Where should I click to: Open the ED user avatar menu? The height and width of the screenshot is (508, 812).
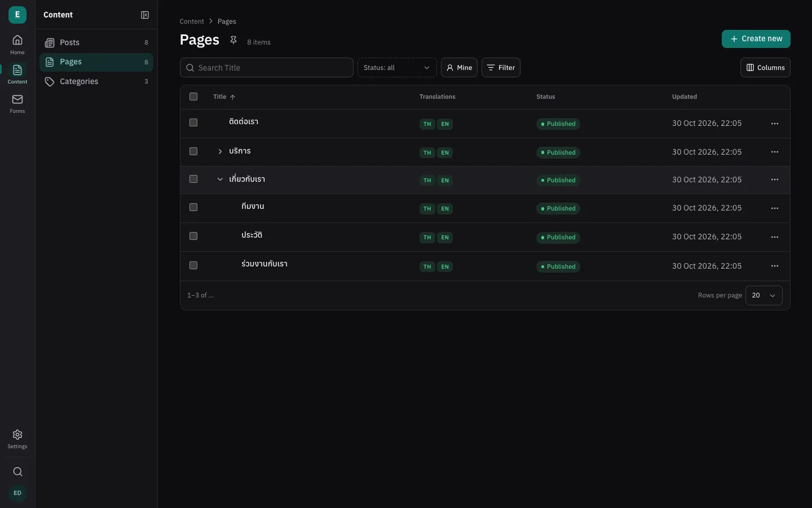17,493
